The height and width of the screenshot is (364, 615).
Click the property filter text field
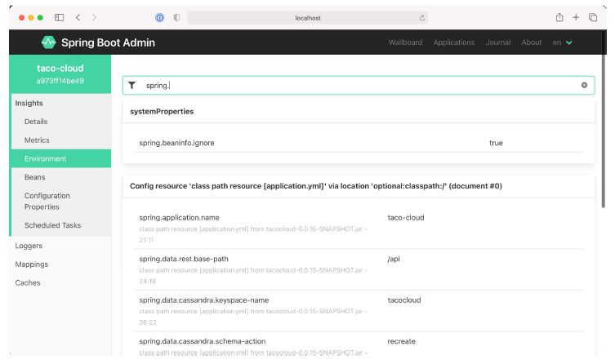pyautogui.click(x=359, y=85)
